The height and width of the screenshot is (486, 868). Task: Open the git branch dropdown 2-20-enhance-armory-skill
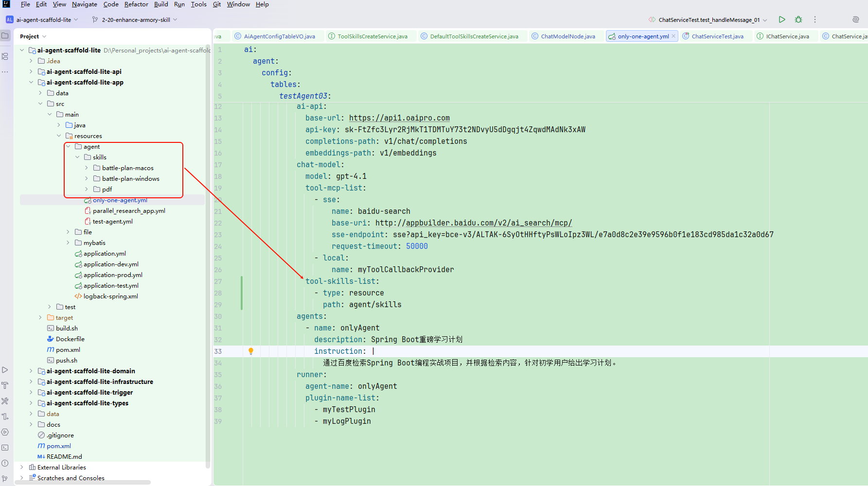click(x=135, y=20)
